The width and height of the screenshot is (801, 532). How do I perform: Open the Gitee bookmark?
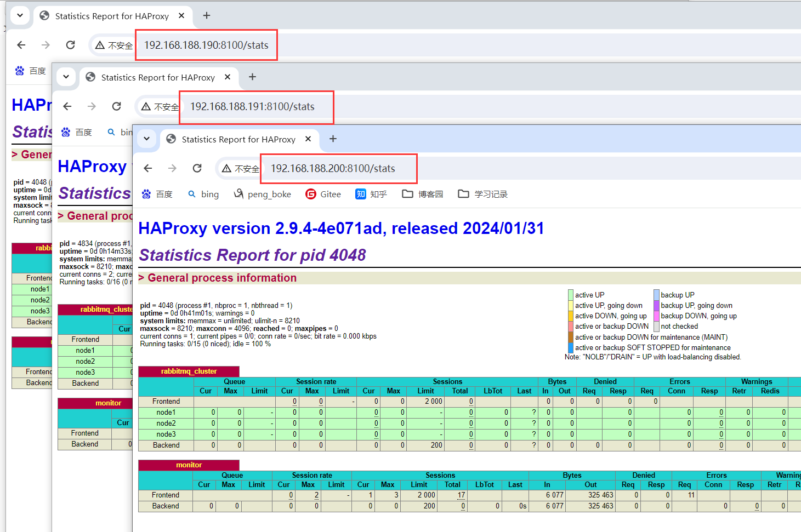tap(323, 194)
